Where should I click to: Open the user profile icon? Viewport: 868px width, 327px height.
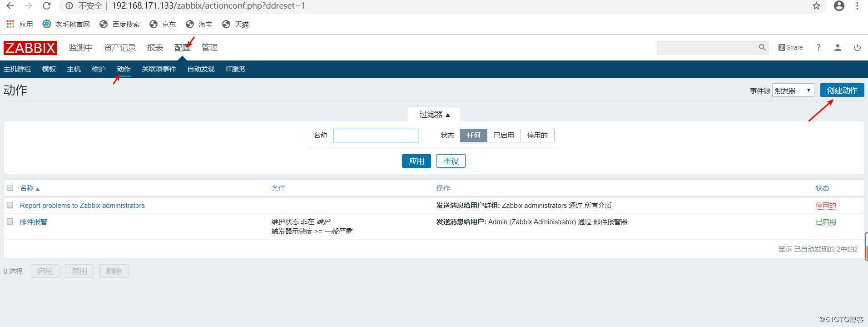point(838,47)
